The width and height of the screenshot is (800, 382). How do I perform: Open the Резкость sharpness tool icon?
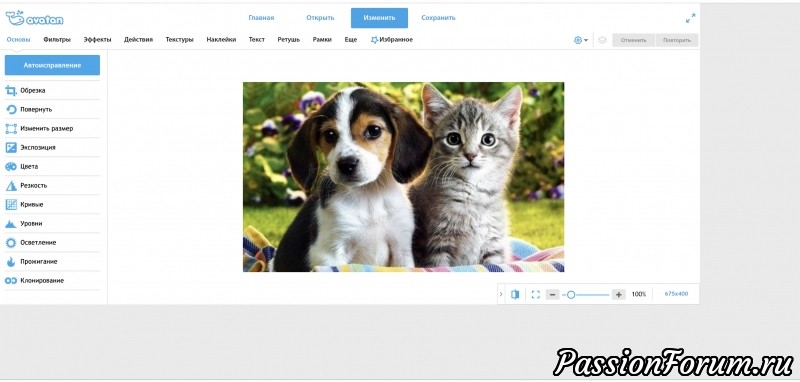11,186
